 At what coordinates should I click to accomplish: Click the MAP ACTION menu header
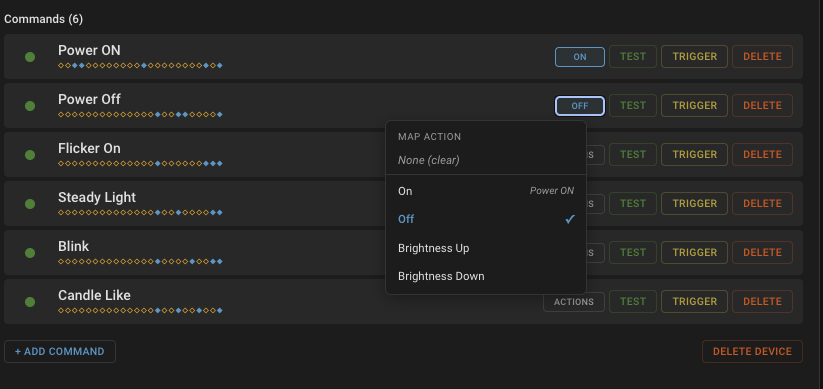coord(429,137)
